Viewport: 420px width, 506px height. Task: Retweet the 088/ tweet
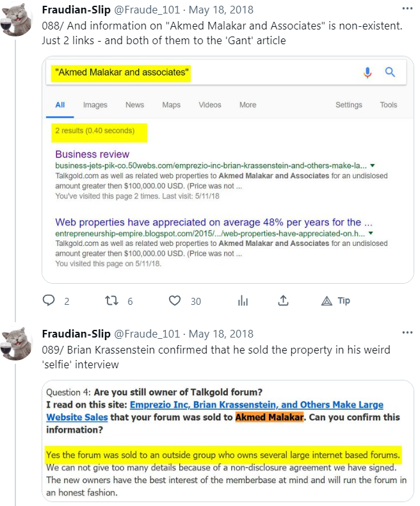111,300
